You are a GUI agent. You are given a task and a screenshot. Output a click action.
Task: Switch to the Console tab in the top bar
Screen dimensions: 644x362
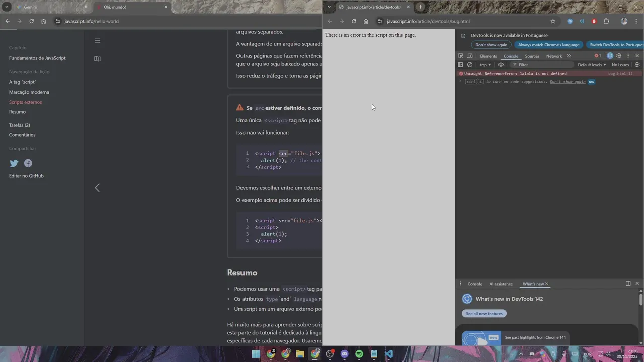pyautogui.click(x=511, y=56)
